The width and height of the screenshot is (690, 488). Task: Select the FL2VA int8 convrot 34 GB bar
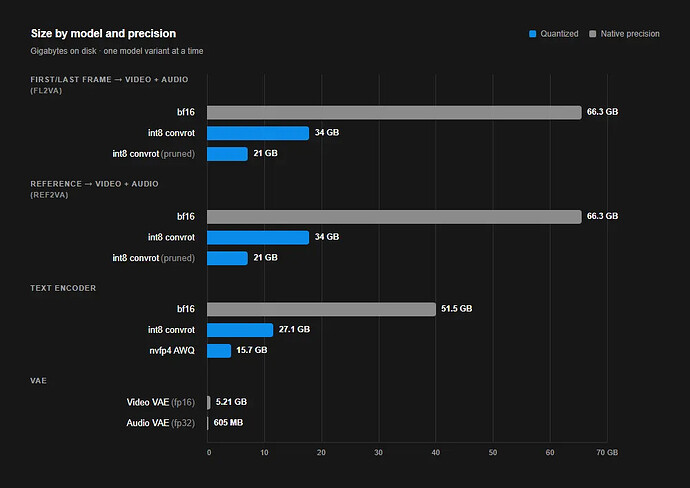coord(258,133)
